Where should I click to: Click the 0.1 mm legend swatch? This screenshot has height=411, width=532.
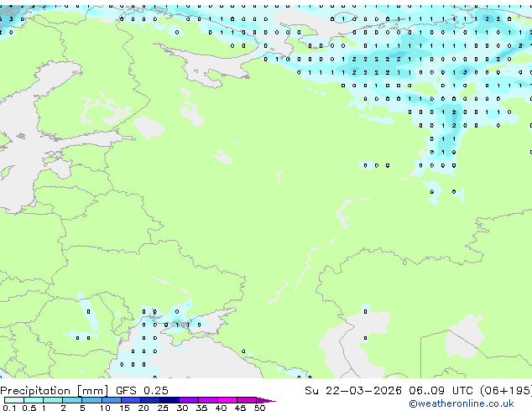click(x=14, y=400)
